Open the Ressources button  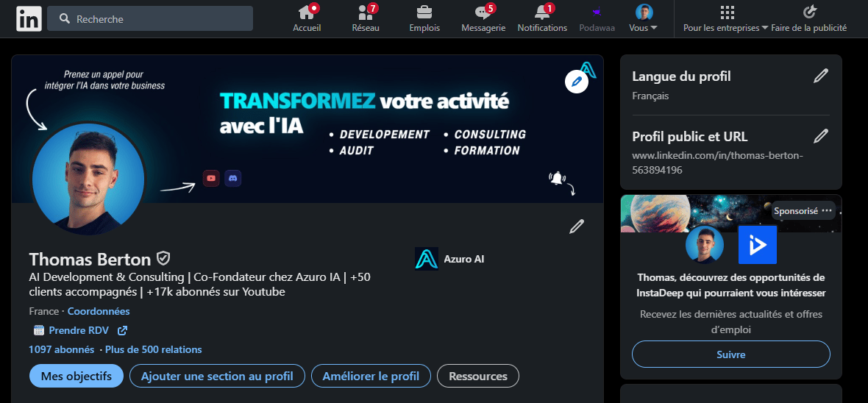[478, 377]
